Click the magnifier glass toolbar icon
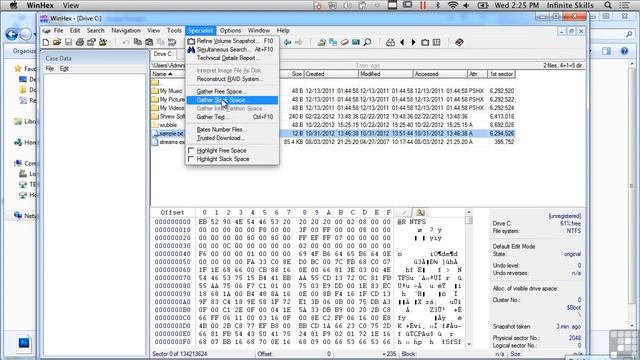Viewport: 640px width, 360px height. (367, 42)
